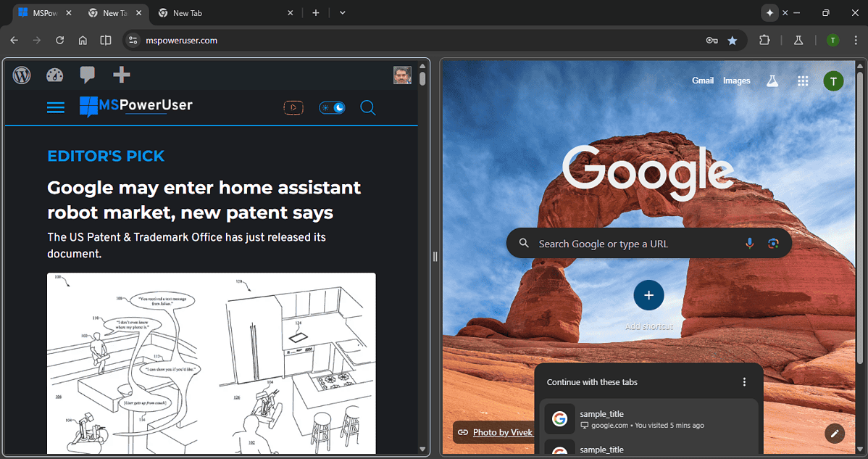The image size is (868, 459).
Task: Open comments via the speech bubble admin icon
Action: pos(87,75)
